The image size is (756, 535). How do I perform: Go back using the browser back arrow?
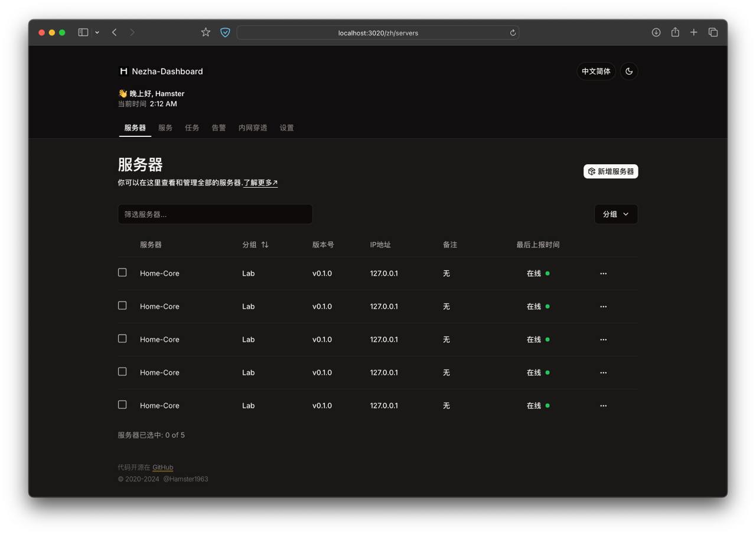[x=115, y=32]
